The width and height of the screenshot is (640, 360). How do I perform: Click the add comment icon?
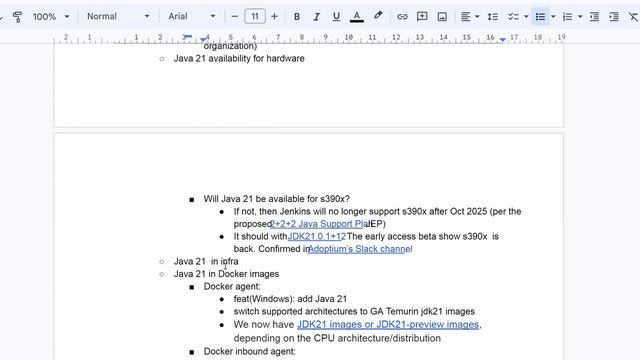pyautogui.click(x=422, y=17)
